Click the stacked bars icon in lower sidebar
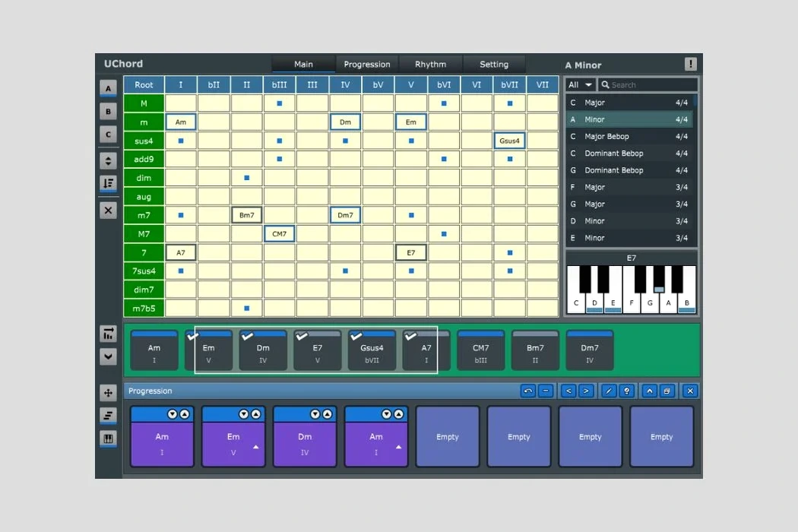 point(108,416)
